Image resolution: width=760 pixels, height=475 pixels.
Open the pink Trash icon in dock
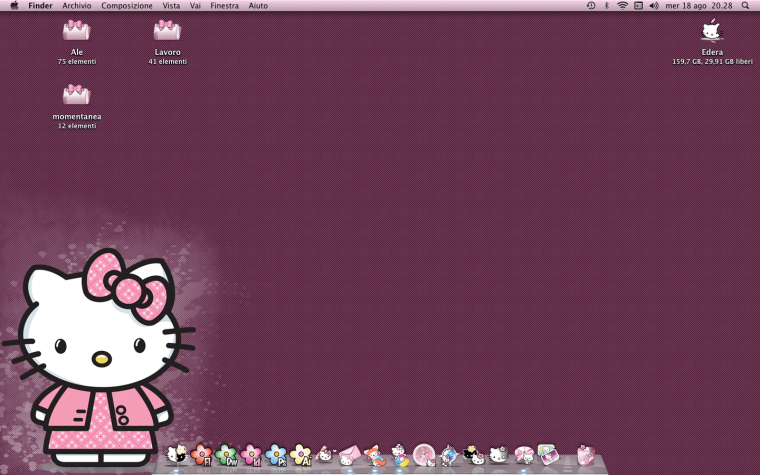coord(585,456)
